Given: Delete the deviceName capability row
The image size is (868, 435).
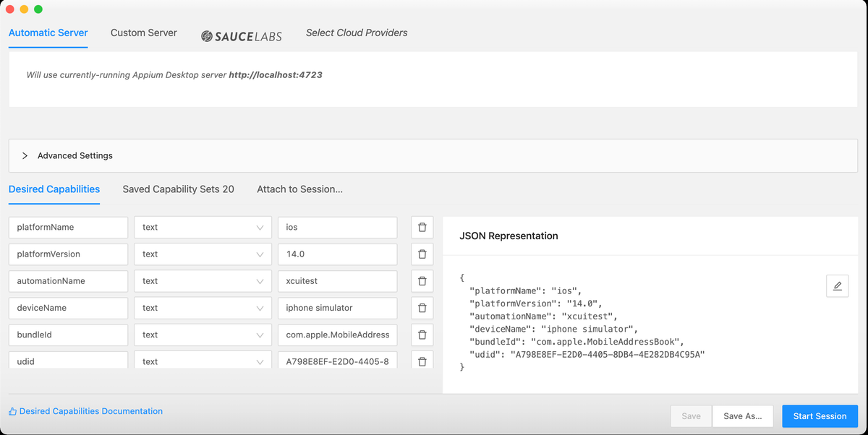Looking at the screenshot, I should coord(422,307).
